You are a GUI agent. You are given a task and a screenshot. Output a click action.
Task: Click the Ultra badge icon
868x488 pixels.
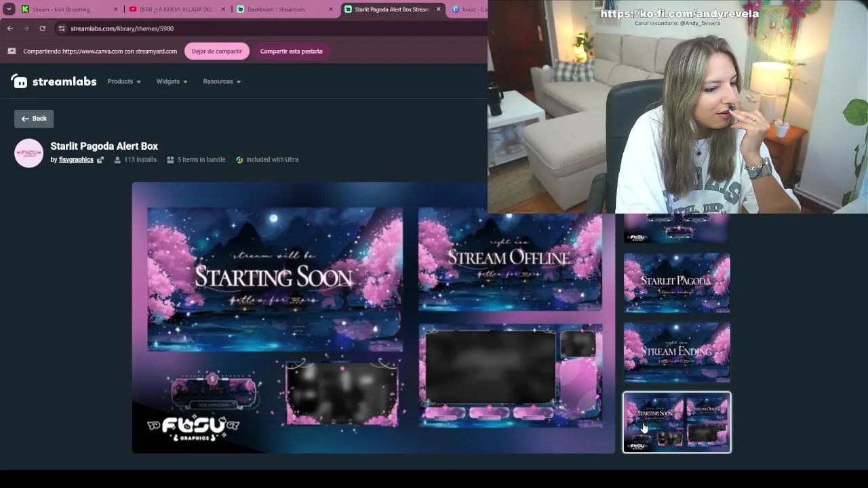pos(239,160)
